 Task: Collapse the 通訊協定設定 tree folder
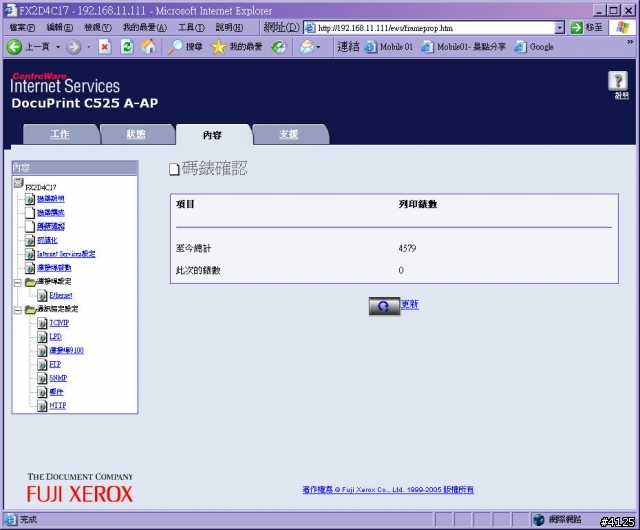pos(18,310)
